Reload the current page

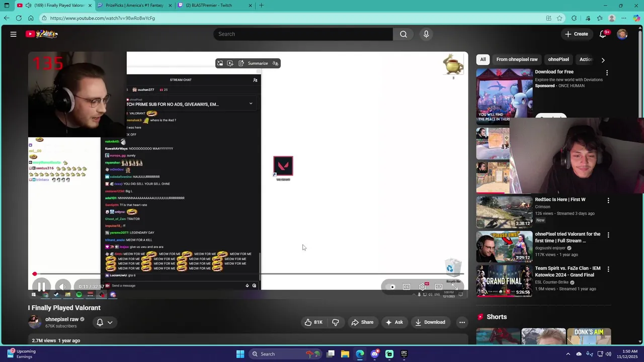(19, 18)
